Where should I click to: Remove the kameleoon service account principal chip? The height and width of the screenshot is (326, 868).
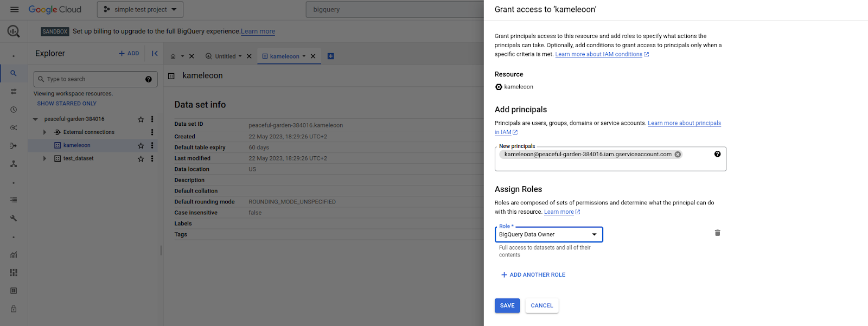pos(678,155)
